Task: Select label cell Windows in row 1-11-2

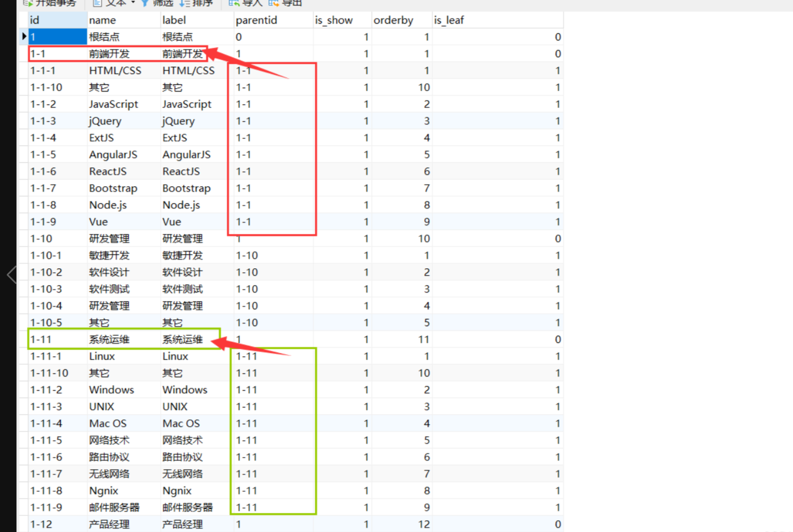Action: click(x=197, y=391)
